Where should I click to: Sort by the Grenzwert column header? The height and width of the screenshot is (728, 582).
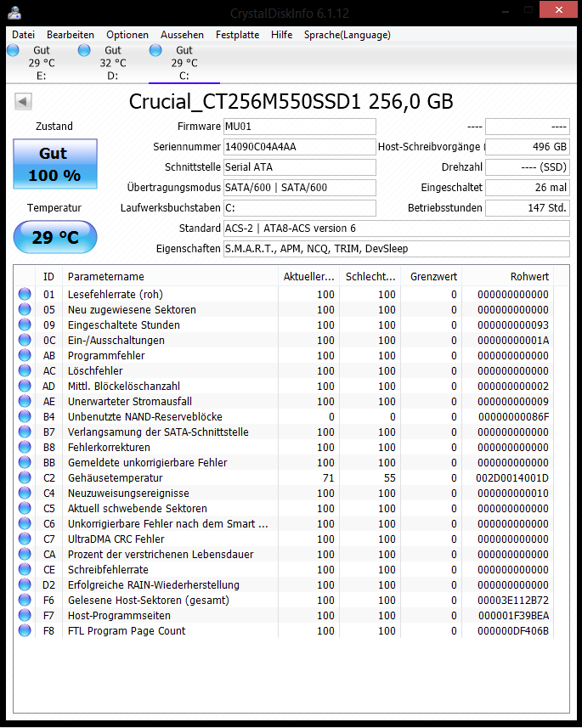431,277
